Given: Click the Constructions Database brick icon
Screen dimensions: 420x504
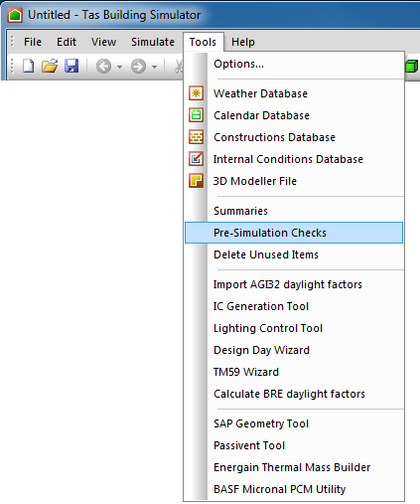Looking at the screenshot, I should coord(196,137).
